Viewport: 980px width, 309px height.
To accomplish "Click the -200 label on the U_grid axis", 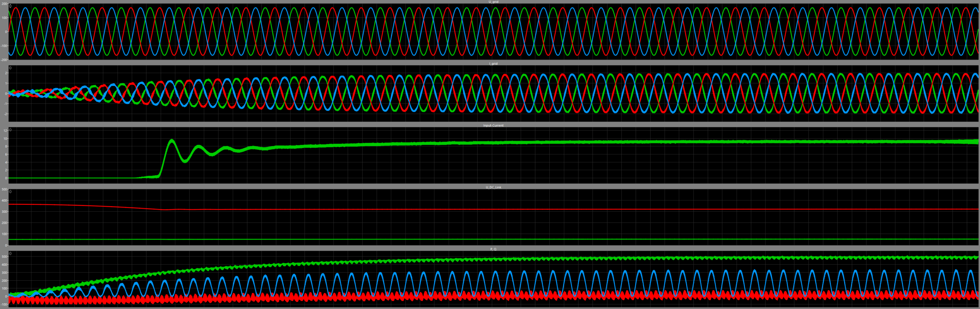I will point(4,60).
